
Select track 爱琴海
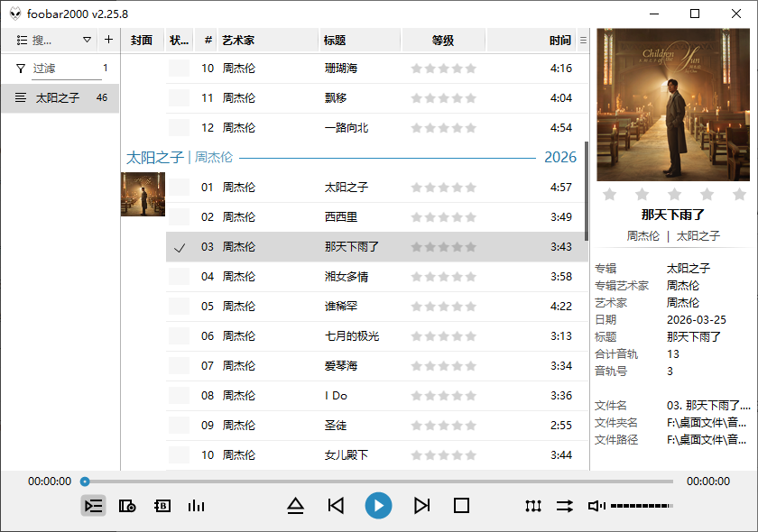[377, 366]
